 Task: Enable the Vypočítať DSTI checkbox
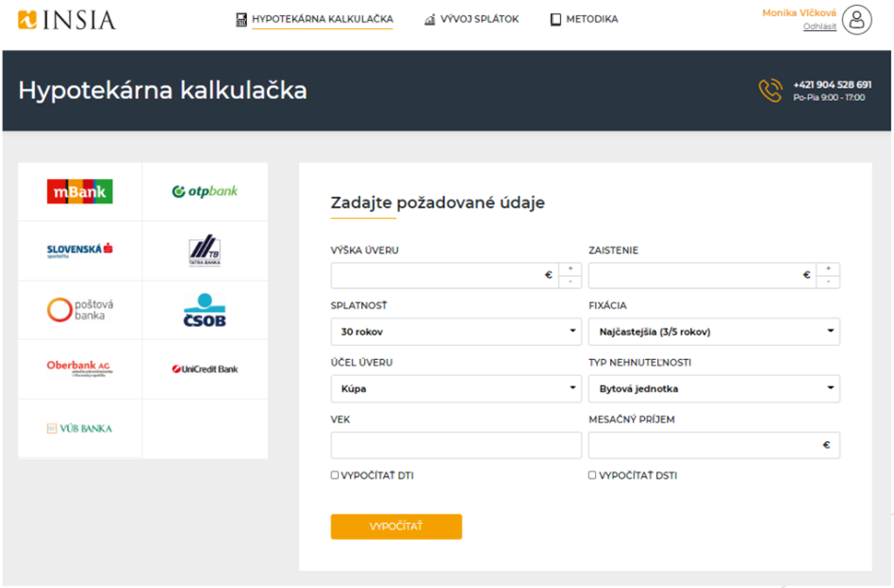pos(592,475)
